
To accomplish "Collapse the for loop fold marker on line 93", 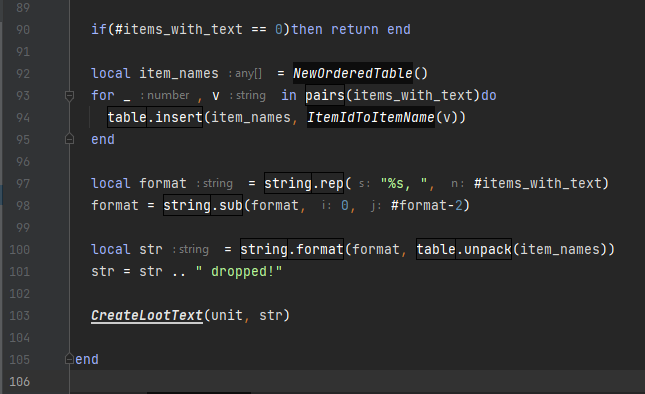I will coord(70,96).
